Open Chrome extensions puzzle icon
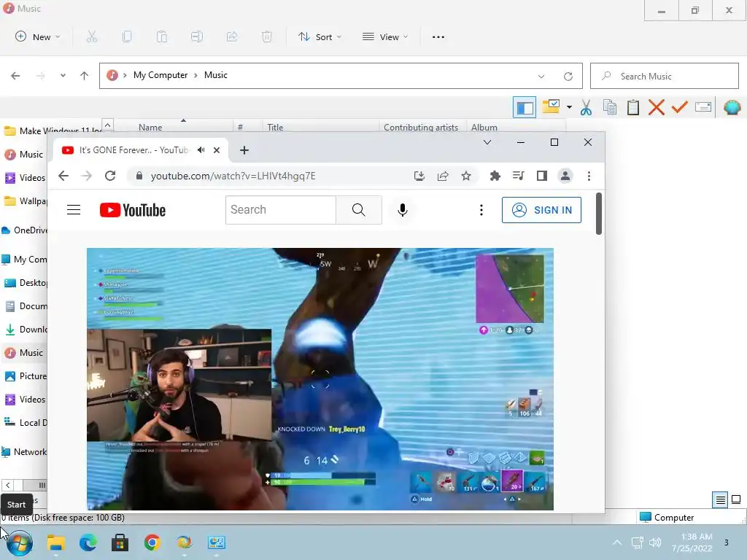Viewport: 747px width, 560px height. [495, 176]
